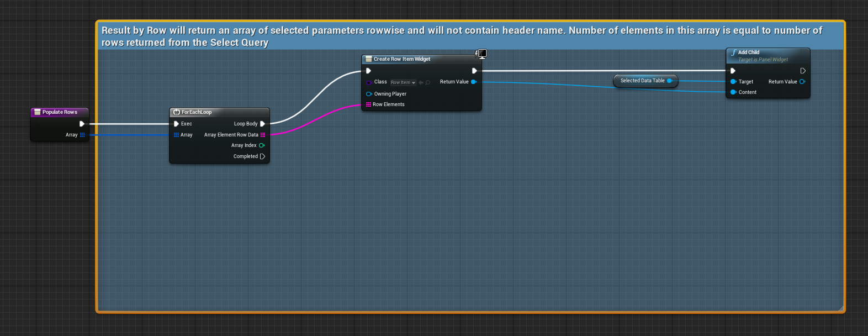Image resolution: width=868 pixels, height=336 pixels.
Task: Click the Completed exec pin on ForEachLoop
Action: [x=262, y=156]
